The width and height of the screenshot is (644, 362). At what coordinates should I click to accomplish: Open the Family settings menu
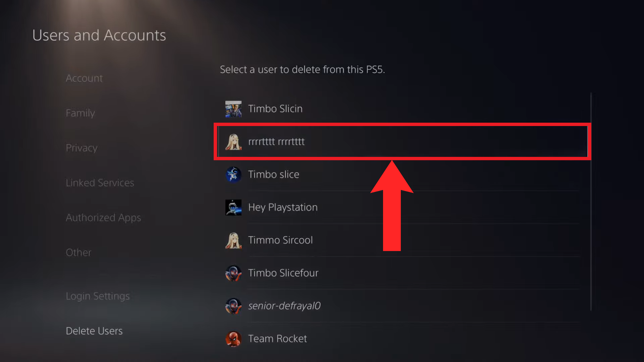tap(80, 113)
